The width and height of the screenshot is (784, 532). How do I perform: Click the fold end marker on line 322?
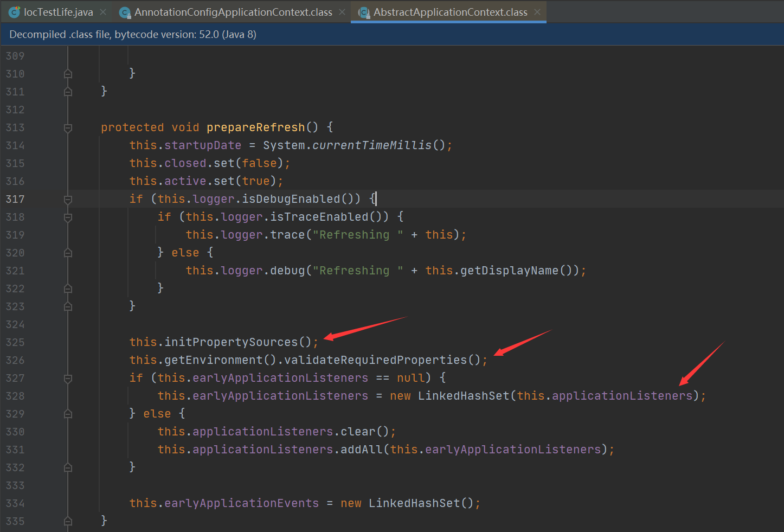[x=68, y=289]
